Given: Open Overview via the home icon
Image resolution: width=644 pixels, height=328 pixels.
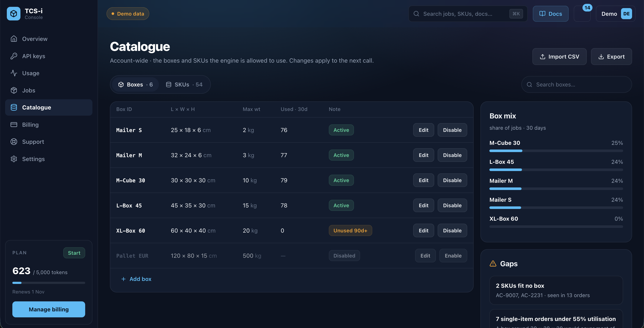Looking at the screenshot, I should coord(14,39).
